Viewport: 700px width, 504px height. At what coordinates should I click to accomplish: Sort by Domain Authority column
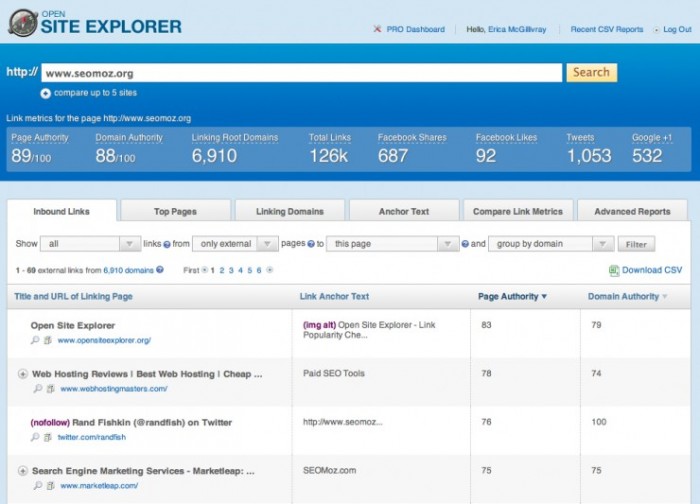(x=627, y=296)
